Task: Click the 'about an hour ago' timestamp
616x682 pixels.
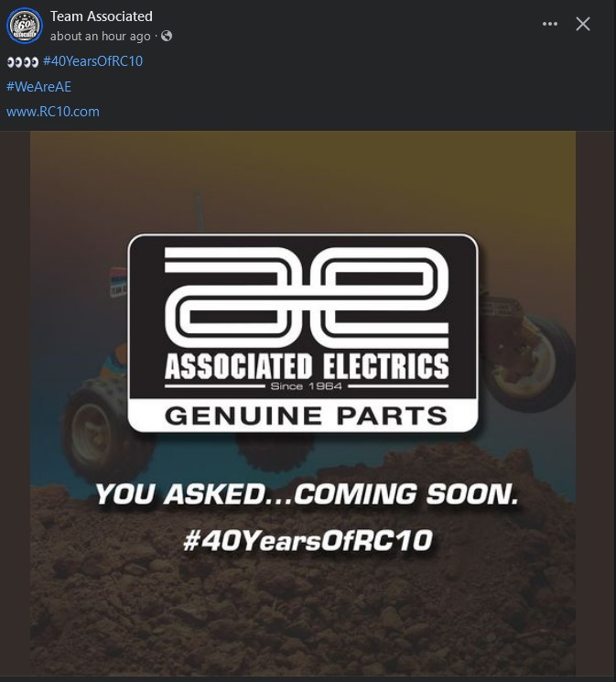Action: click(101, 36)
